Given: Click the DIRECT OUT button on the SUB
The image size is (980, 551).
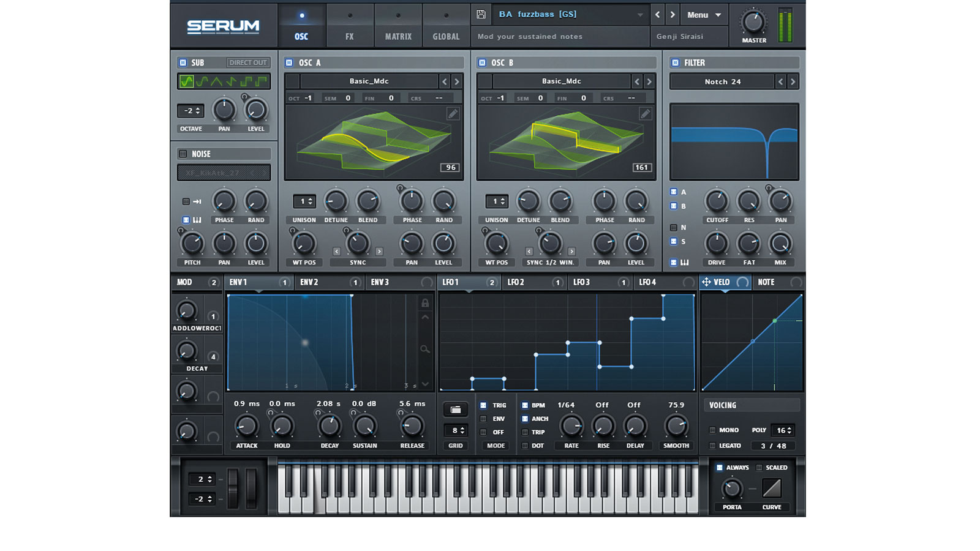Looking at the screenshot, I should (247, 62).
